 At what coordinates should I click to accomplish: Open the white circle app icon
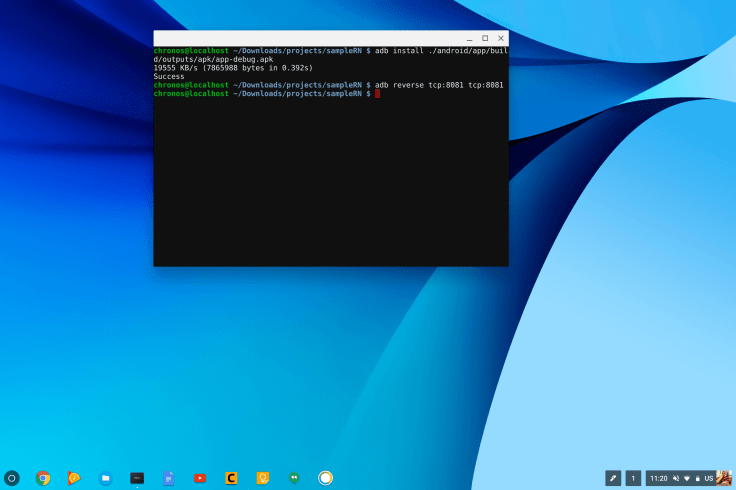coord(325,478)
